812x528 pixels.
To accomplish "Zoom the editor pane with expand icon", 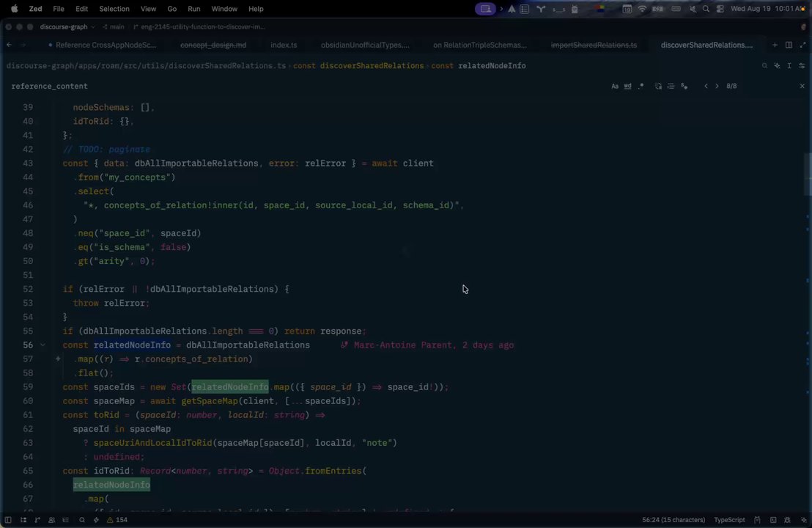I will [x=802, y=45].
